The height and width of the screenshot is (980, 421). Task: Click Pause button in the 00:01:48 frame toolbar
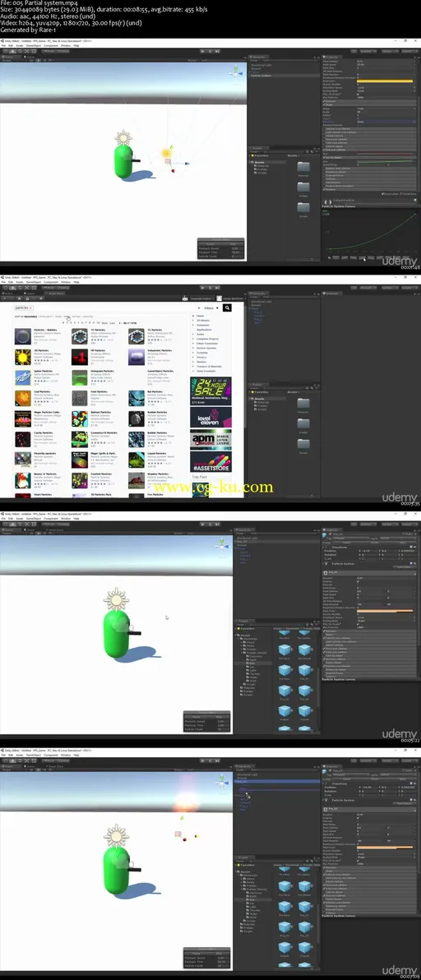click(210, 51)
